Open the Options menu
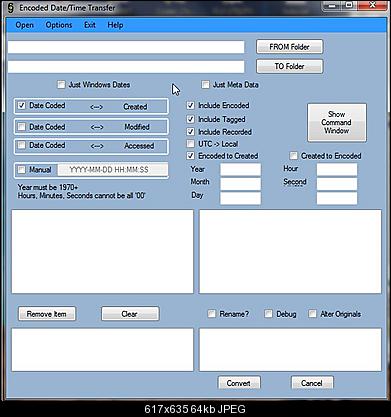 (x=59, y=25)
